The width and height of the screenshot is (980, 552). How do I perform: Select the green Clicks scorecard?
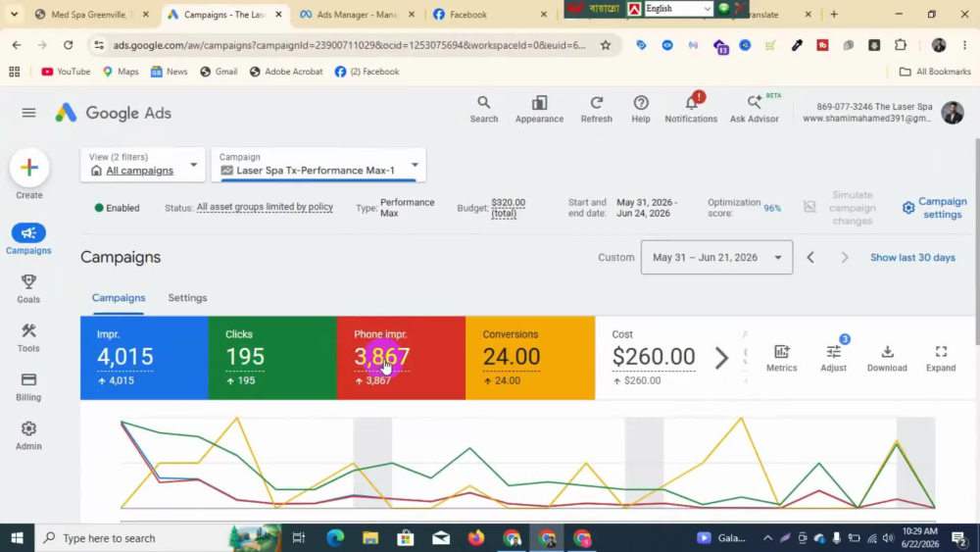coord(272,358)
